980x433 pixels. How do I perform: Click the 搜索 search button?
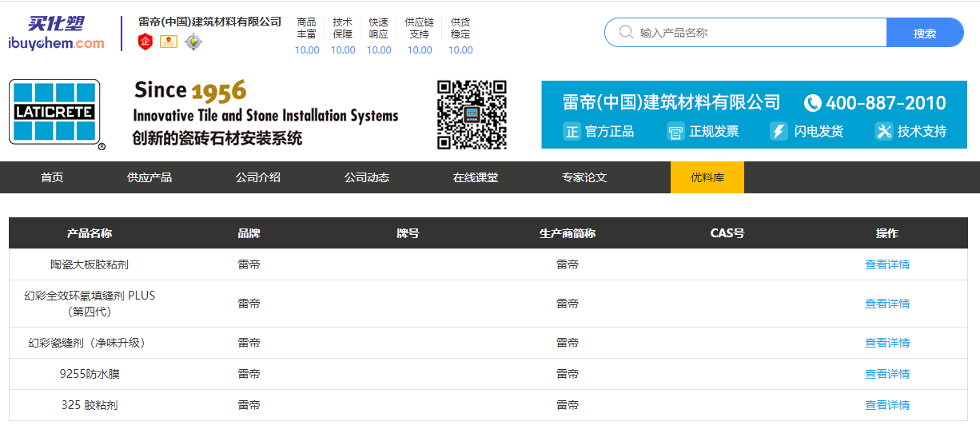[925, 33]
